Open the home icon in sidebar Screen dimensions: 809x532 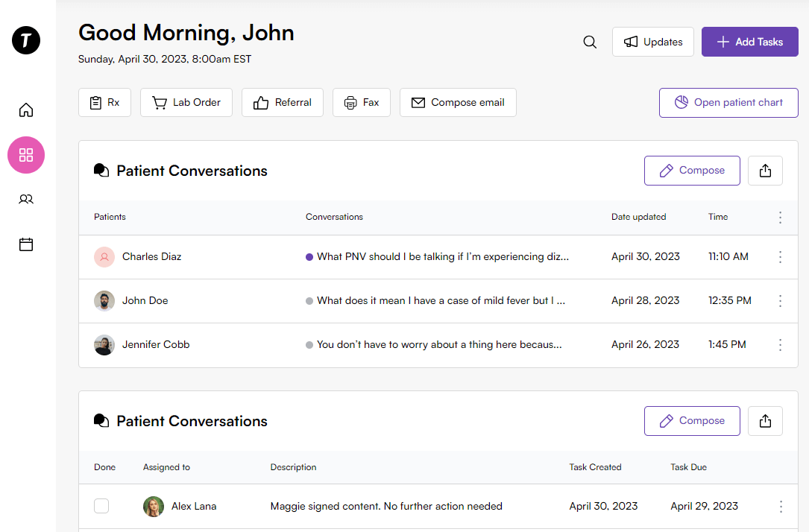26,110
